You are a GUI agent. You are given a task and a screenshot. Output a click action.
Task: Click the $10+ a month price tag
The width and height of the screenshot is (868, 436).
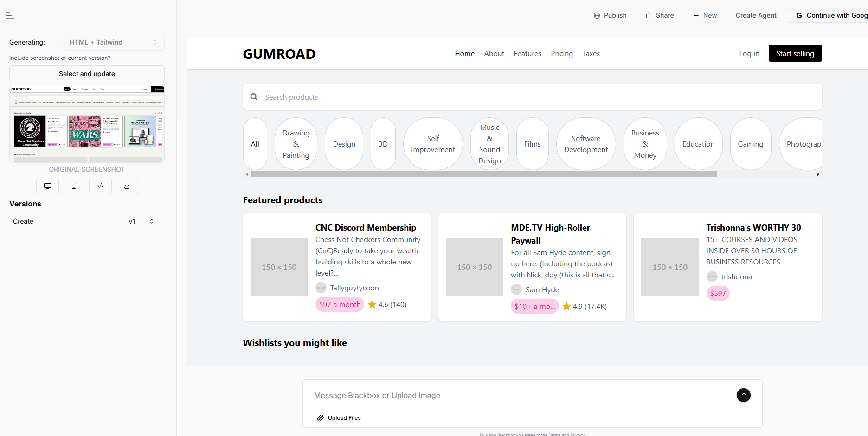(535, 307)
